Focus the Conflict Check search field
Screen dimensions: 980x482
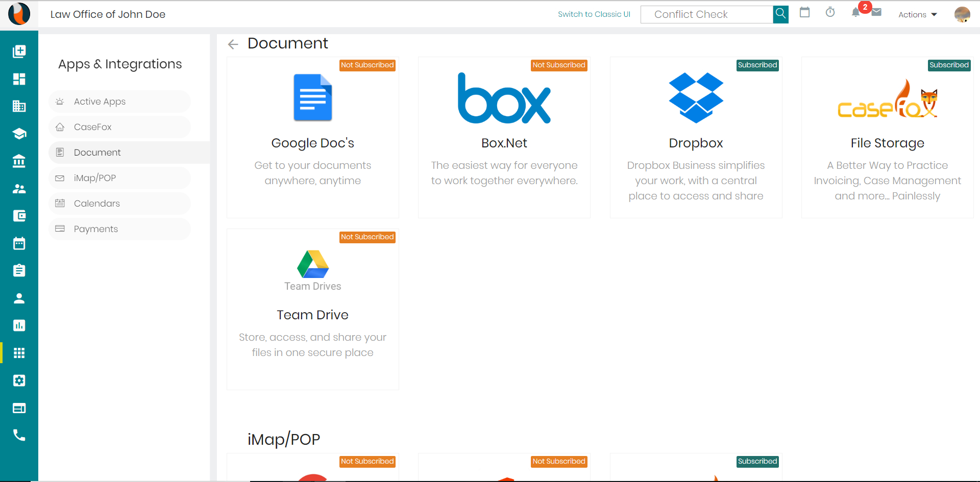click(x=706, y=14)
